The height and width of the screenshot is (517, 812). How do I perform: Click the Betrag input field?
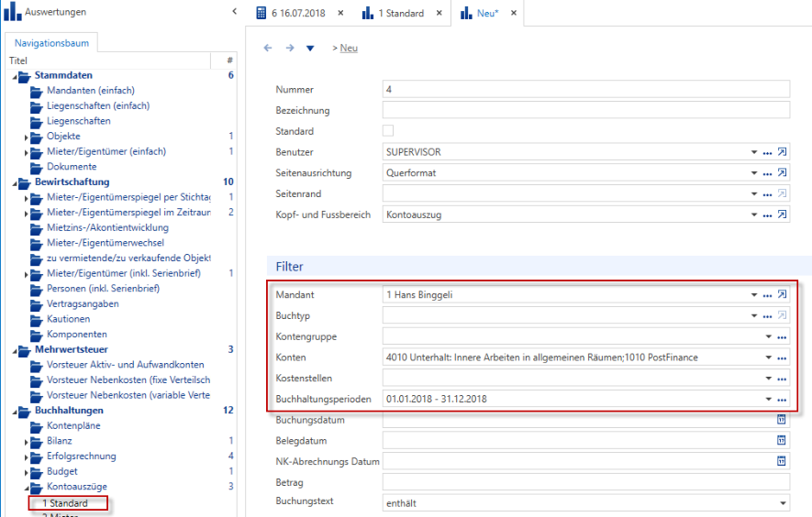[586, 482]
